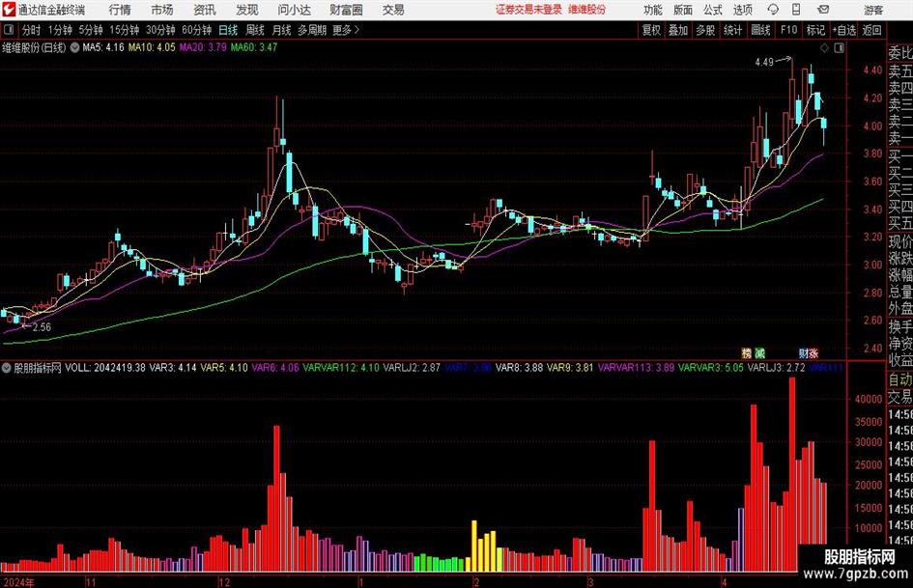Click the VAR3: 4.14 value label
913x588 pixels.
173,368
